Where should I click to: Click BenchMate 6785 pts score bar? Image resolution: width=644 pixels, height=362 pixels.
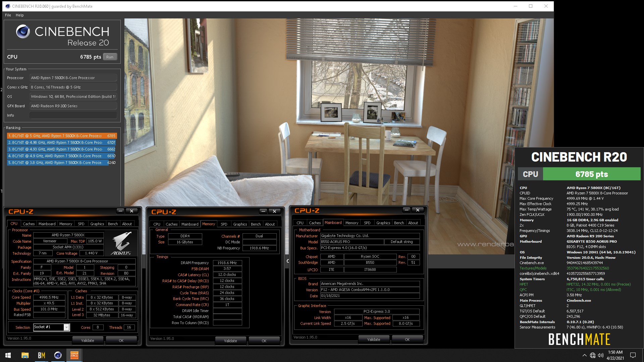(591, 174)
